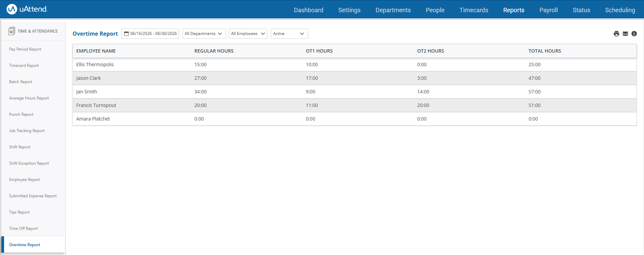Click Jason Clark's OT1 hours 17:00

click(312, 78)
